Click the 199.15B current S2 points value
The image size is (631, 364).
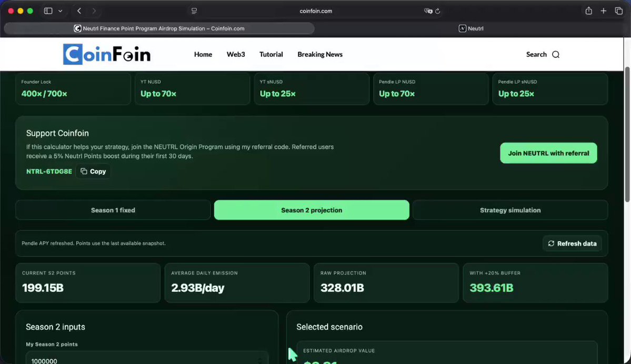point(43,288)
